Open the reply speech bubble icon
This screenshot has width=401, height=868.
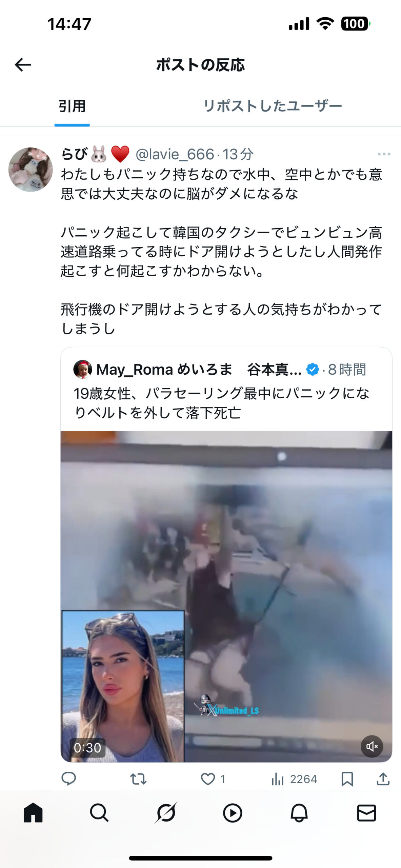[x=68, y=779]
